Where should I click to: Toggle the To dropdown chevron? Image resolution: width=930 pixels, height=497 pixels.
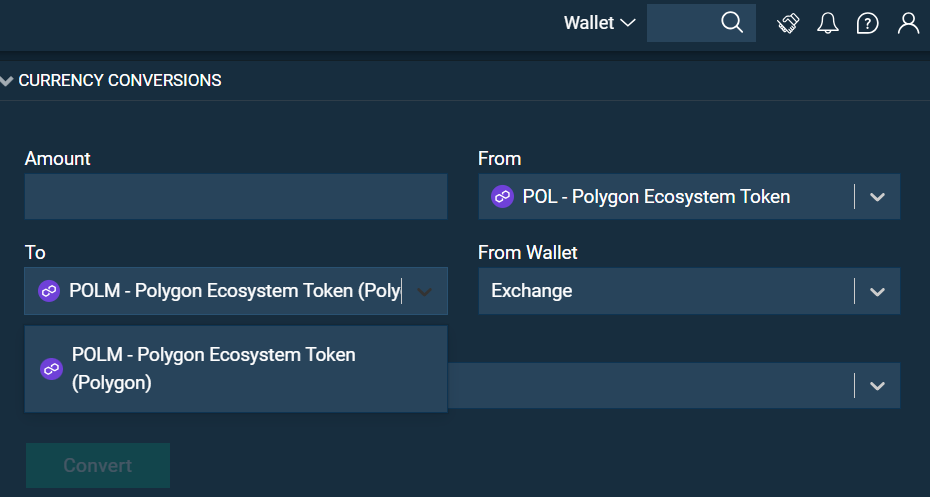point(424,291)
